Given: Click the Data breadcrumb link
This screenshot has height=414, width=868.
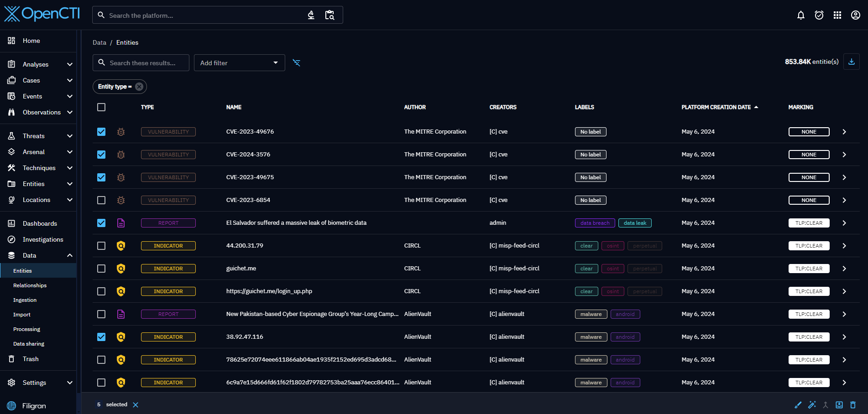Looking at the screenshot, I should point(99,42).
